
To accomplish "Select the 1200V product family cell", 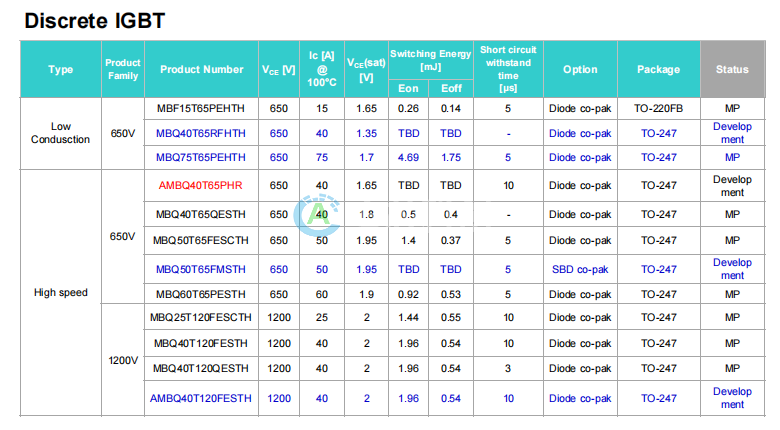I will click(x=123, y=359).
